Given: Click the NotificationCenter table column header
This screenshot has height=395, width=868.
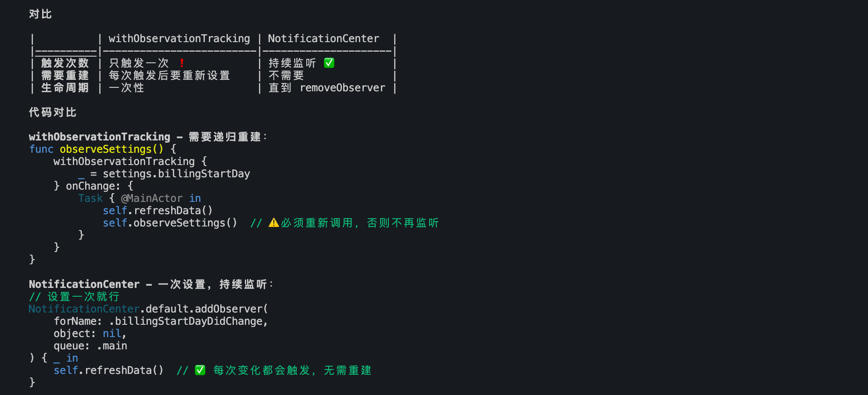Looking at the screenshot, I should 323,39.
